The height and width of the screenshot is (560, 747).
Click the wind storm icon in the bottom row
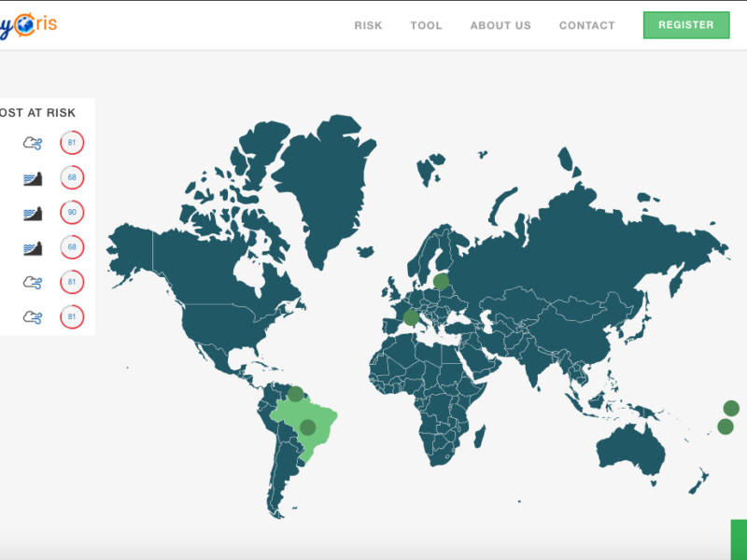(x=33, y=317)
